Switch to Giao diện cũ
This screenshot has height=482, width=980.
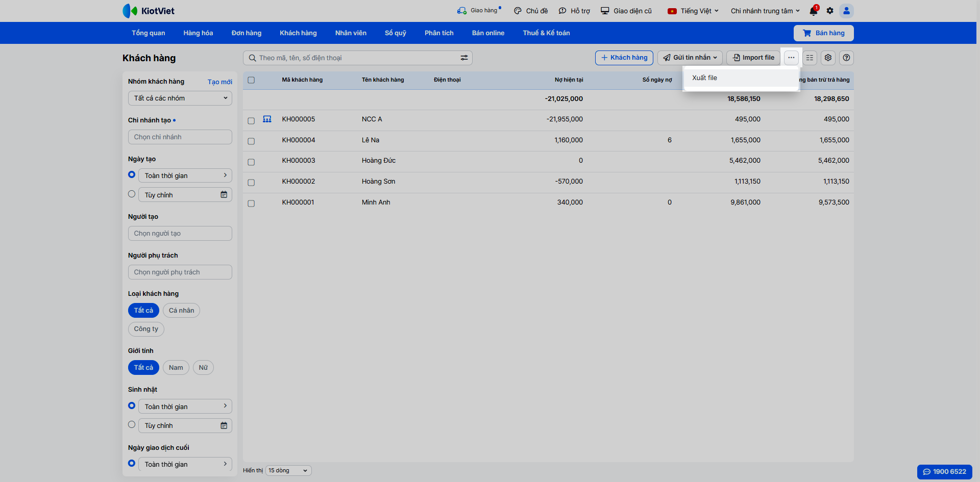tap(626, 11)
